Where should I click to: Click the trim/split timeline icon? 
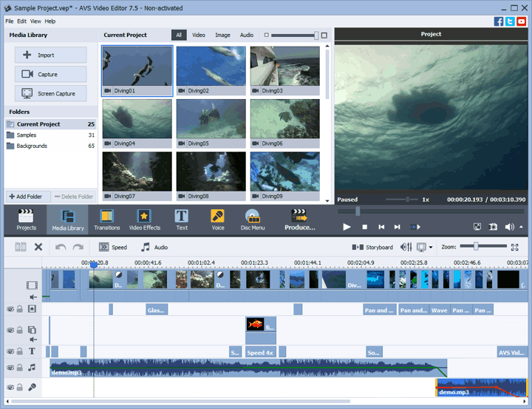pos(21,247)
